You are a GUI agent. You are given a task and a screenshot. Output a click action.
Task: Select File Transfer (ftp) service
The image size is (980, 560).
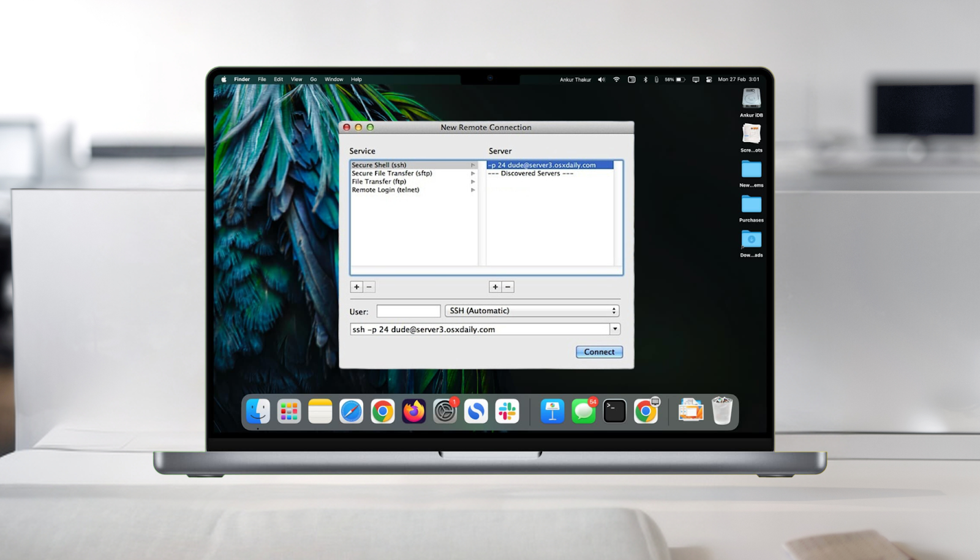(x=379, y=181)
